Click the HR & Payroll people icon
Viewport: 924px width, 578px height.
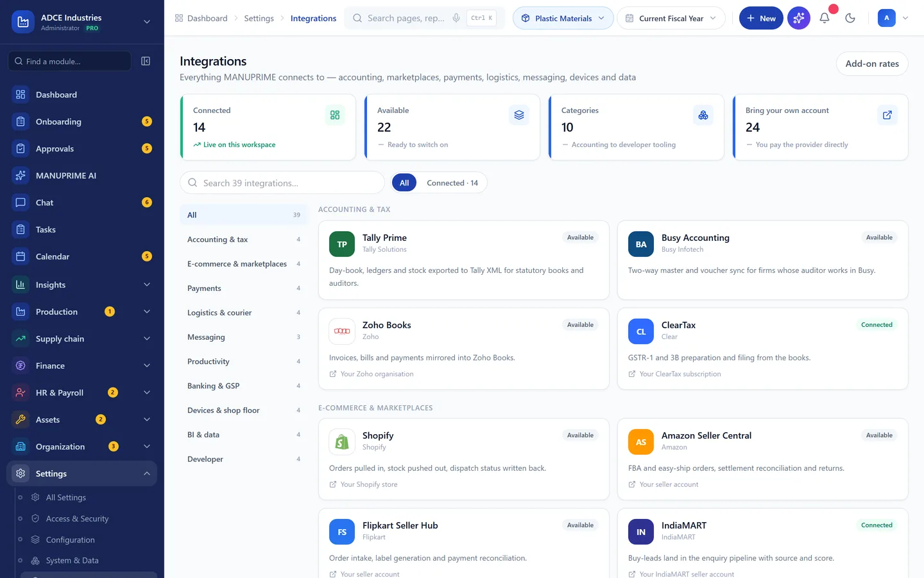(x=21, y=392)
